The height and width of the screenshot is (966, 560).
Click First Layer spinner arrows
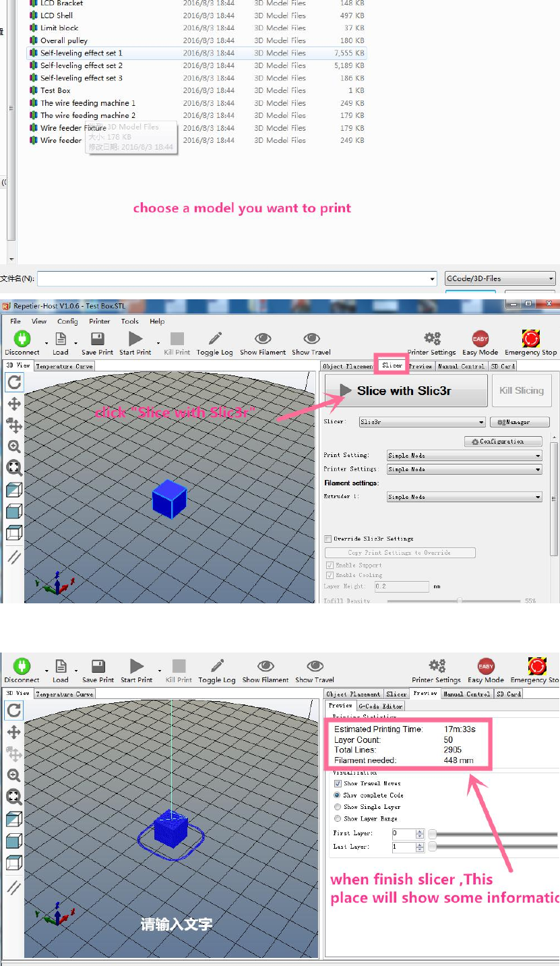(420, 834)
